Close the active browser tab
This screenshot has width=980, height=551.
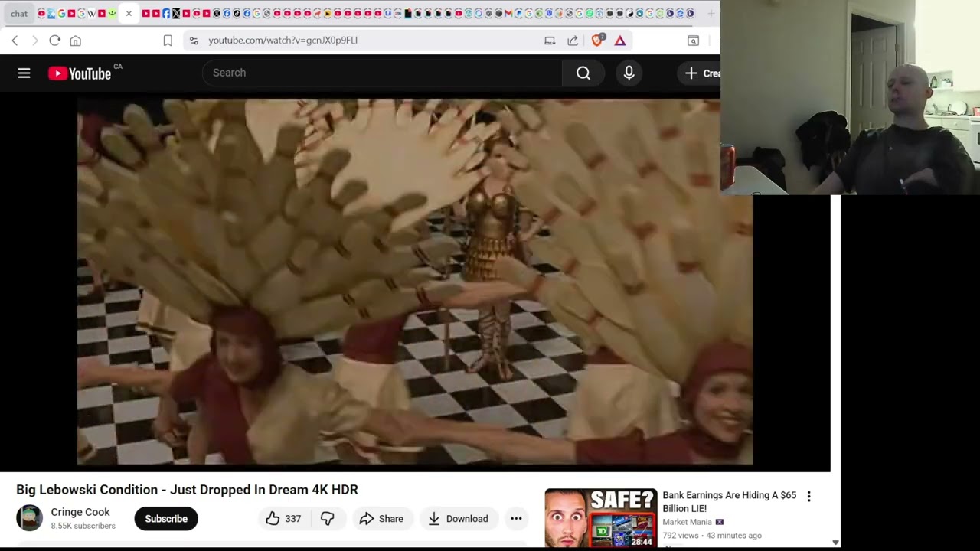point(129,13)
